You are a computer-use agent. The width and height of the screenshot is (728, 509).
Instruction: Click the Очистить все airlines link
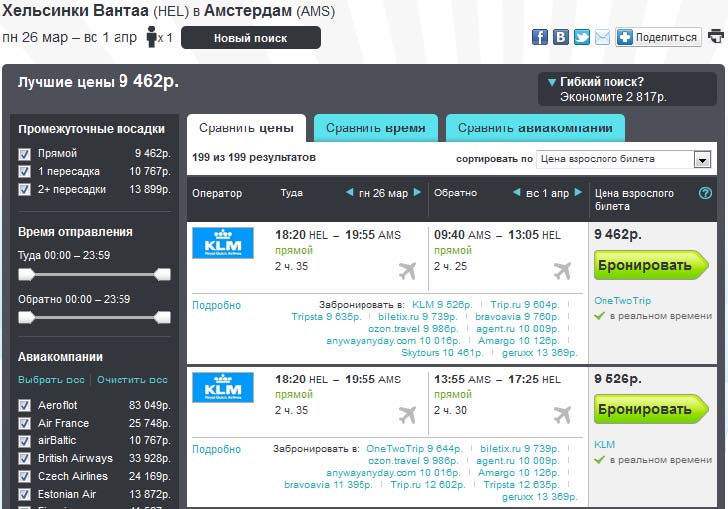[132, 380]
